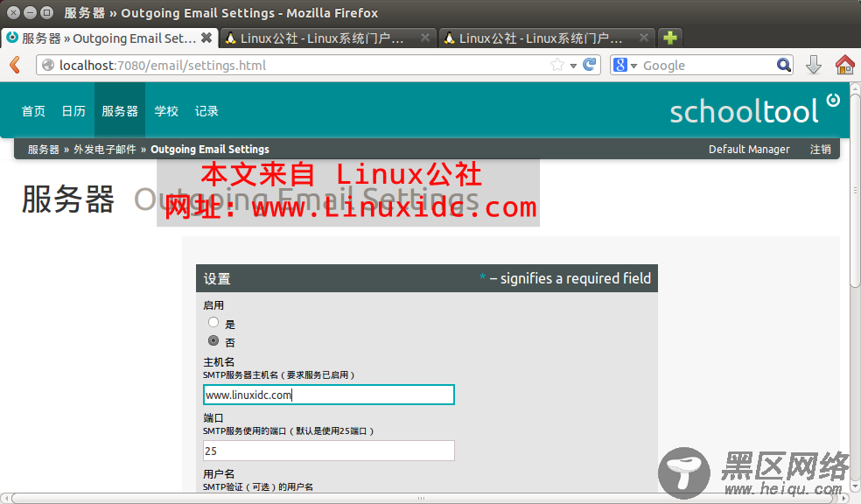Screen dimensions: 861x504
Task: Click the horizontal page scrollbar
Action: (x=422, y=498)
